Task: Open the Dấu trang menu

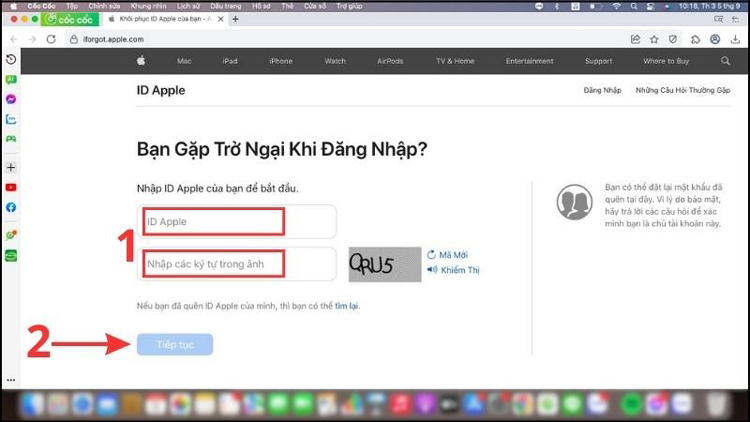Action: pos(226,6)
